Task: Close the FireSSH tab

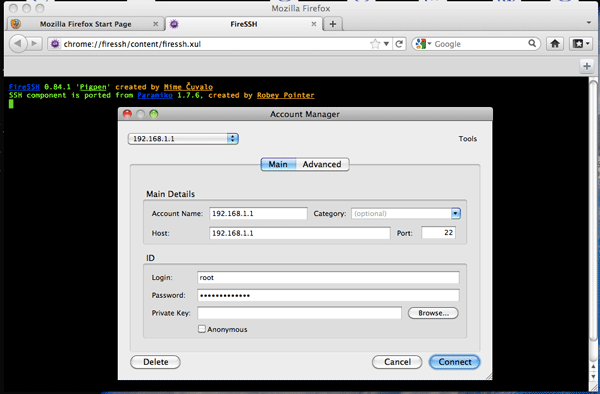Action: (314, 24)
